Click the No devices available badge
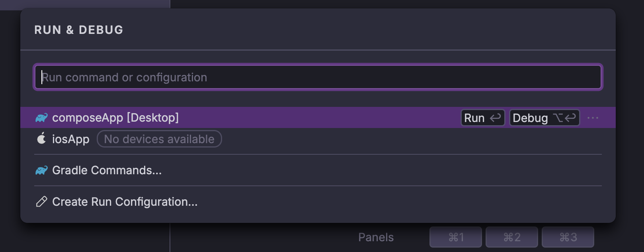This screenshot has width=644, height=252. coord(159,139)
